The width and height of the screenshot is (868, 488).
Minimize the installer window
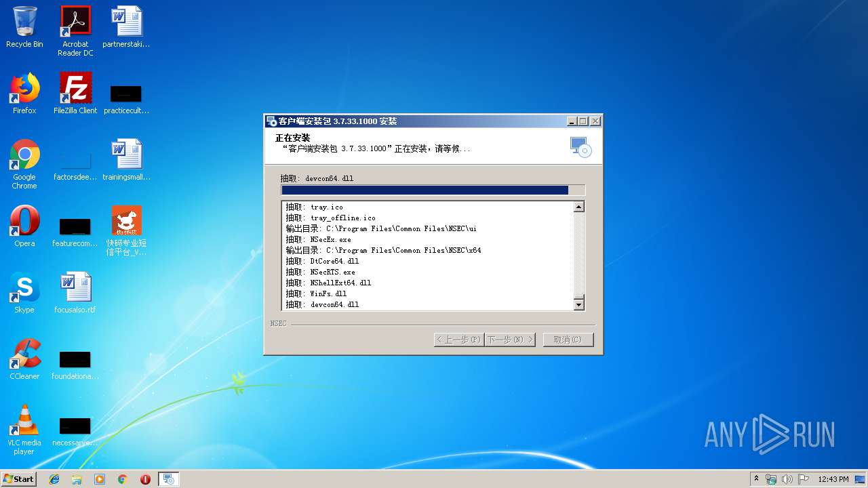572,121
